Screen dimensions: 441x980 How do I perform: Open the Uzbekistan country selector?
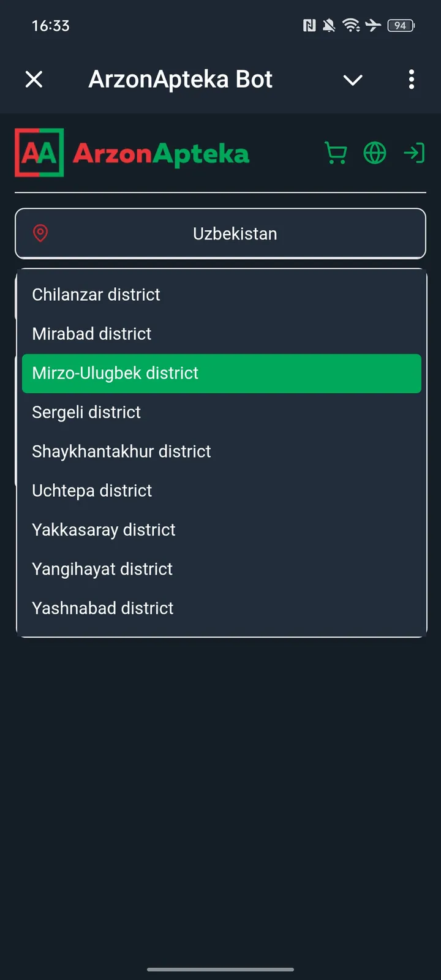235,233
